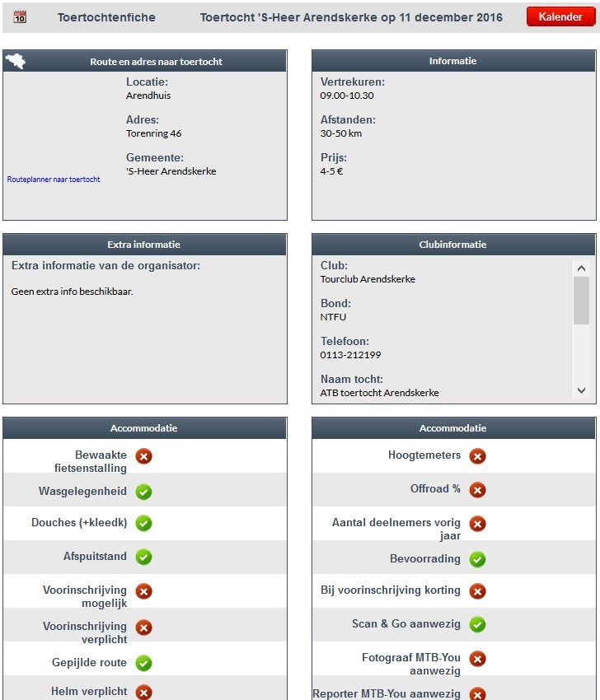Click the Clubinformatie panel header
This screenshot has height=700, width=600.
click(453, 245)
